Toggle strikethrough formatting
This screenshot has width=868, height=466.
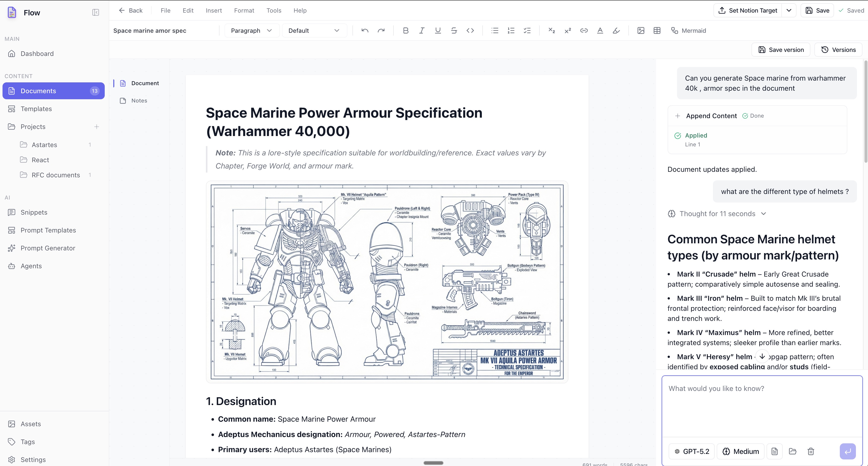pos(454,31)
